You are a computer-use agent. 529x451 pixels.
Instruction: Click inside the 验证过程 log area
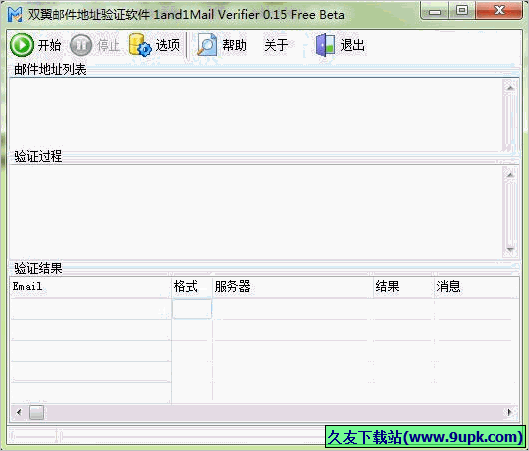point(256,212)
